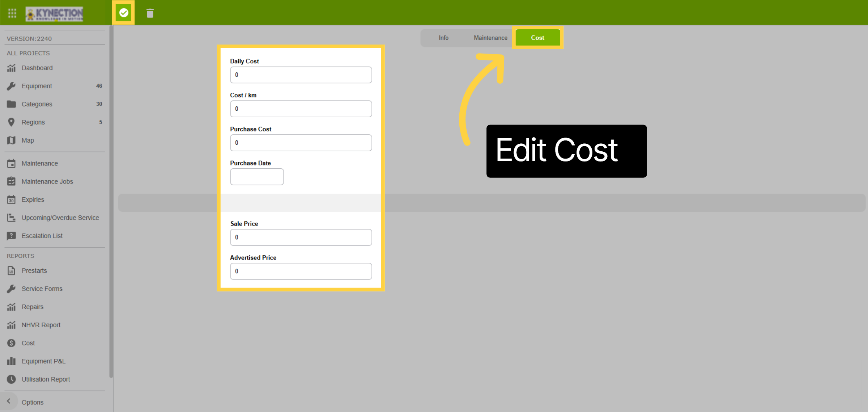
Task: Click the Regions count badge 5
Action: [101, 122]
